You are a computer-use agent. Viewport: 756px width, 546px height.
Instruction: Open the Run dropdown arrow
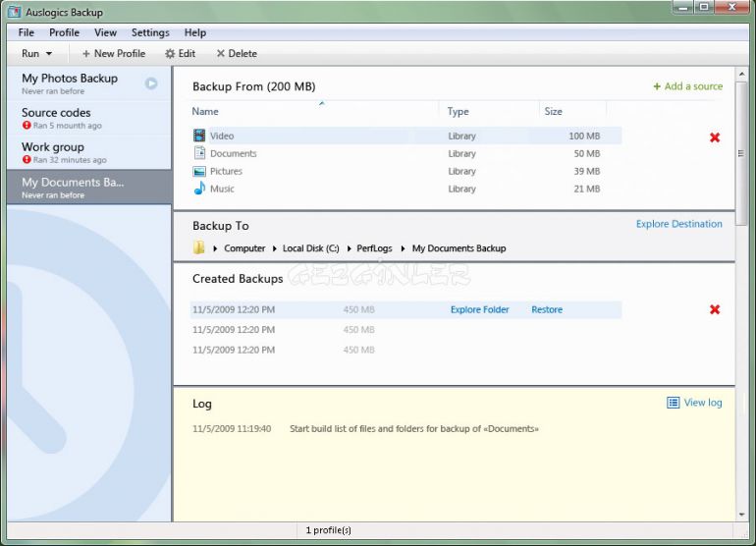[x=49, y=54]
